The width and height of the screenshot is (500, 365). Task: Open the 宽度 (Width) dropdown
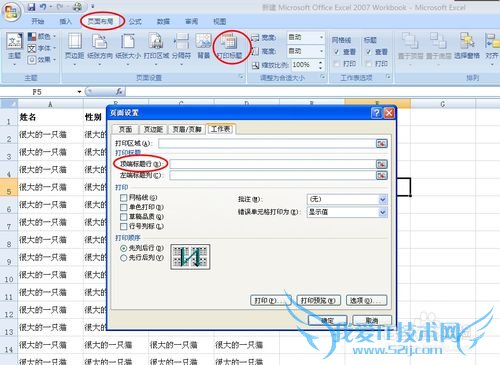tap(321, 37)
